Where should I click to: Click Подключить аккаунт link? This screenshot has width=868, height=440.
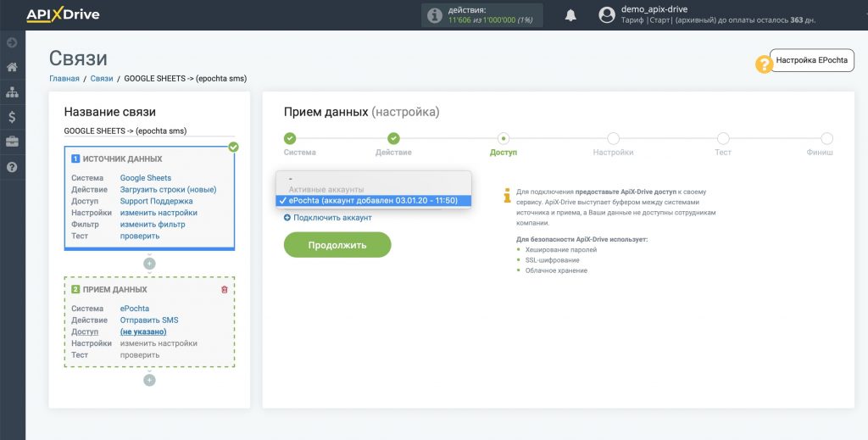[328, 218]
